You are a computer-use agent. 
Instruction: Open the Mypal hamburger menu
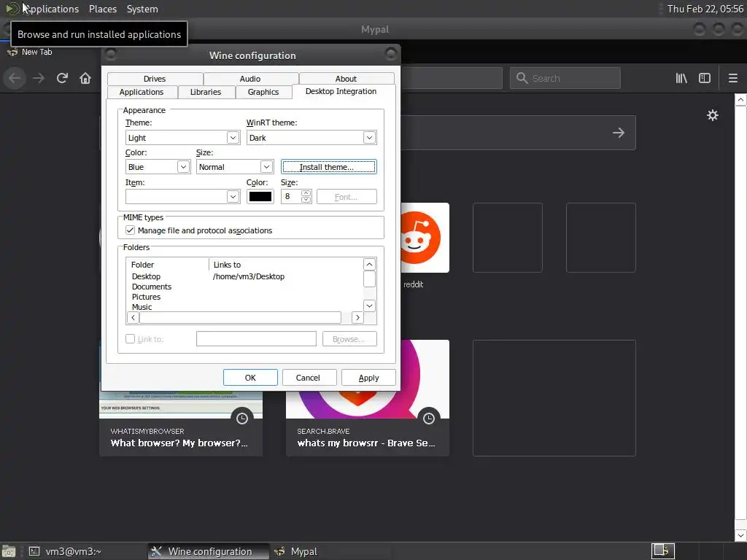[x=733, y=78]
